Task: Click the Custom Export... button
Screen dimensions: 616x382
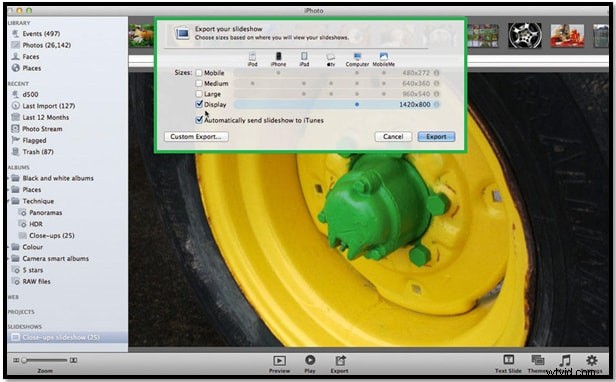Action: coord(196,137)
